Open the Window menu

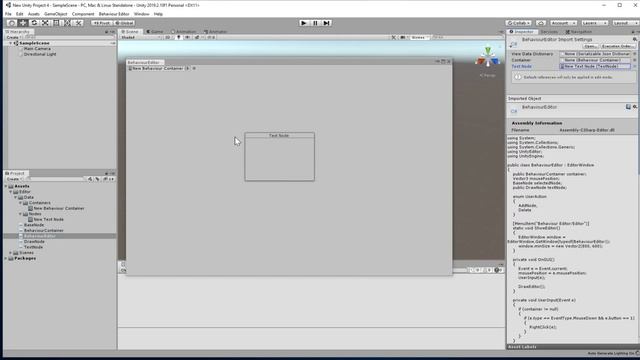click(x=142, y=14)
